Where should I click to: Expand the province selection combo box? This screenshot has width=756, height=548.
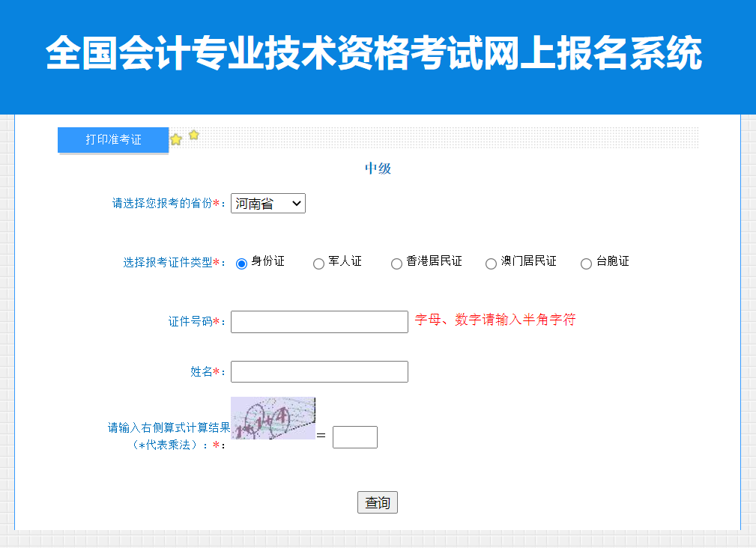(267, 203)
